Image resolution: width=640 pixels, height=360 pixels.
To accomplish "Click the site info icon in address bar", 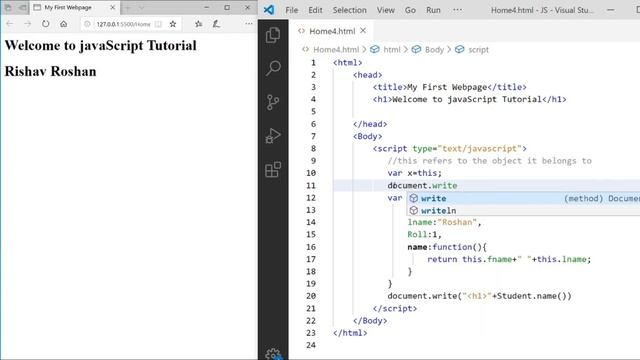I will (87, 24).
